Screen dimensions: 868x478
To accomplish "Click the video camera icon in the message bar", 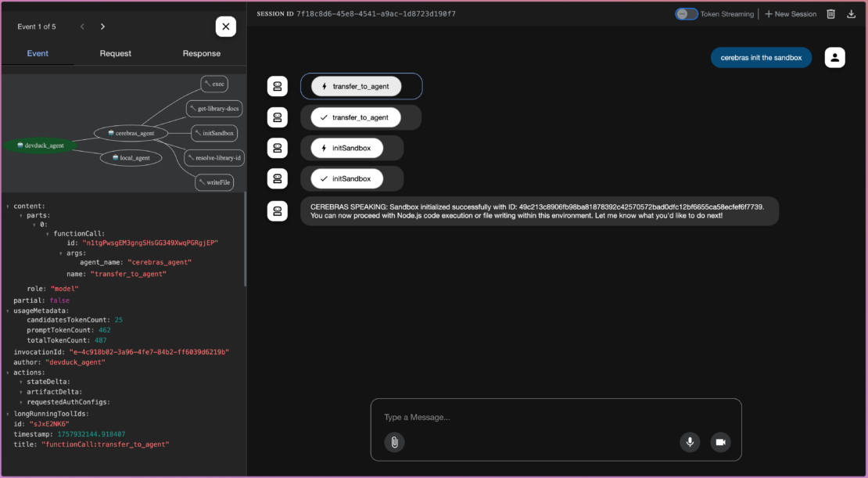I will 720,442.
